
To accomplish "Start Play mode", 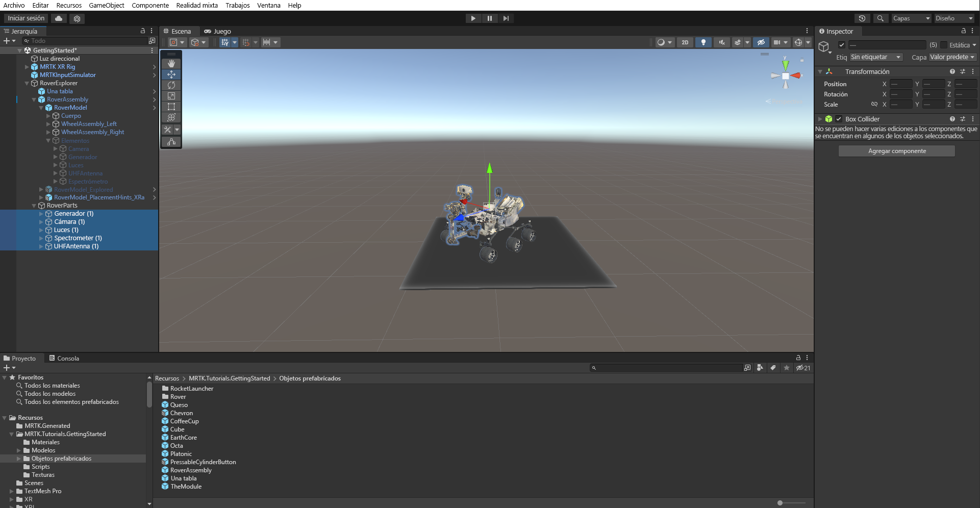I will click(x=473, y=18).
